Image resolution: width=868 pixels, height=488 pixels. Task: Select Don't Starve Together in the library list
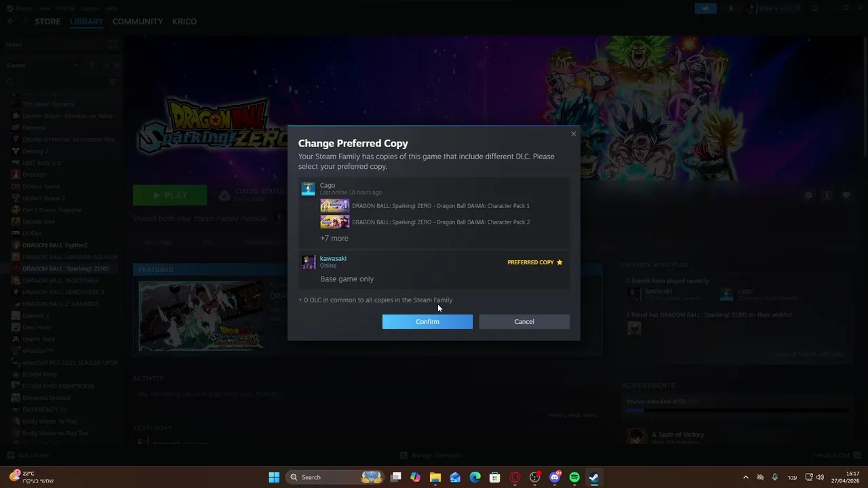[x=52, y=209]
